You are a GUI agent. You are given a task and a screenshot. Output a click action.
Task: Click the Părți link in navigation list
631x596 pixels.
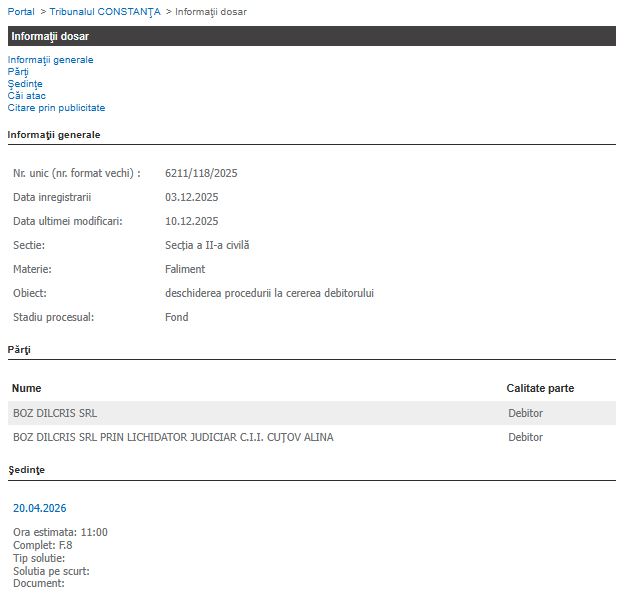18,72
